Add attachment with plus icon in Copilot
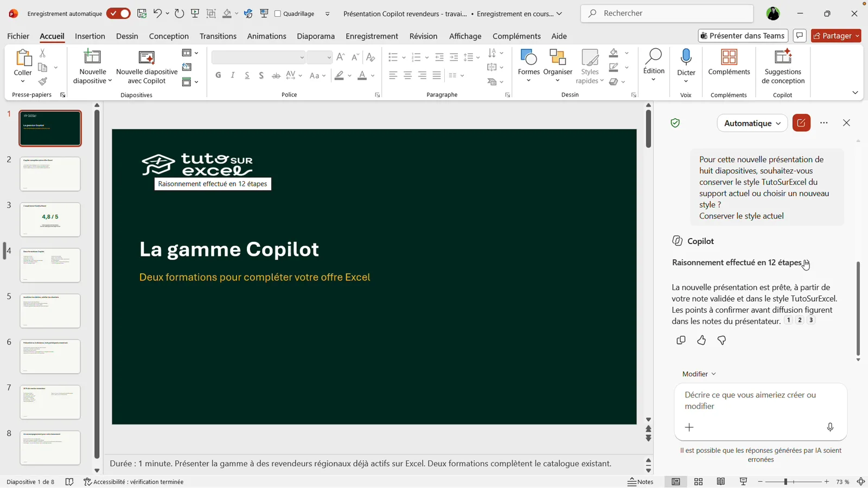 pos(690,427)
